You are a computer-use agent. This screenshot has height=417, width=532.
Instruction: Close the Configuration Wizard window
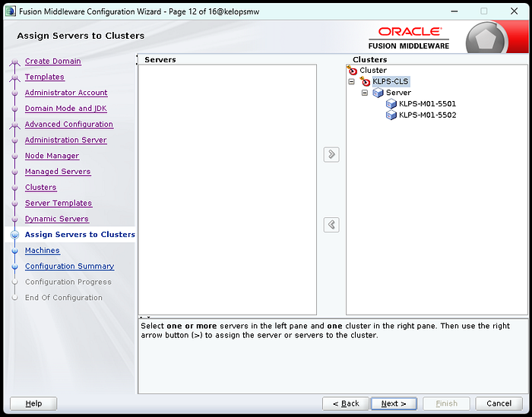pyautogui.click(x=514, y=11)
